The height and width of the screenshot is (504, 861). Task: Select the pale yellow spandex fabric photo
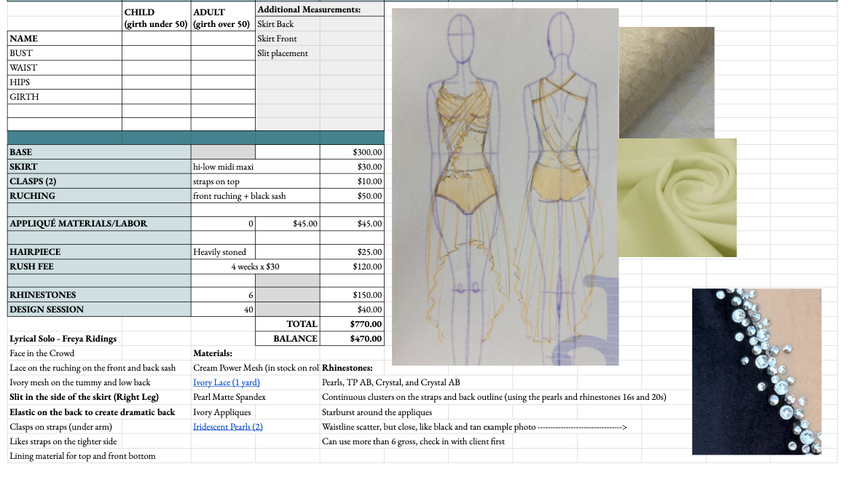coord(677,197)
